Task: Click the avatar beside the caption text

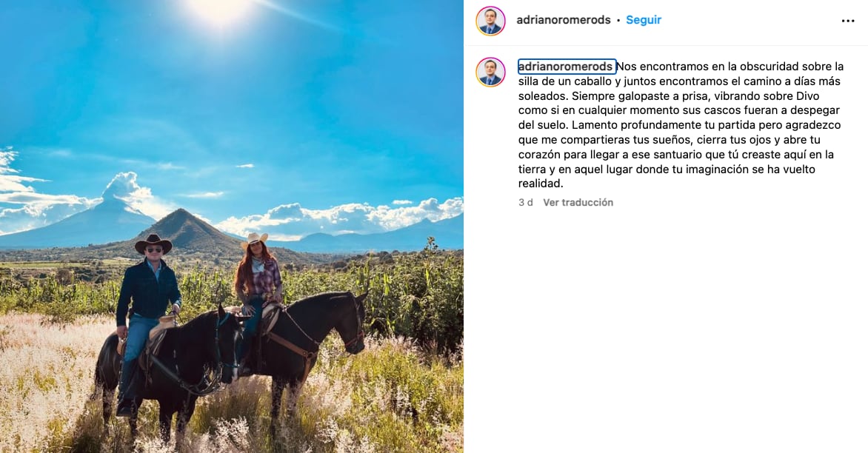Action: tap(490, 72)
